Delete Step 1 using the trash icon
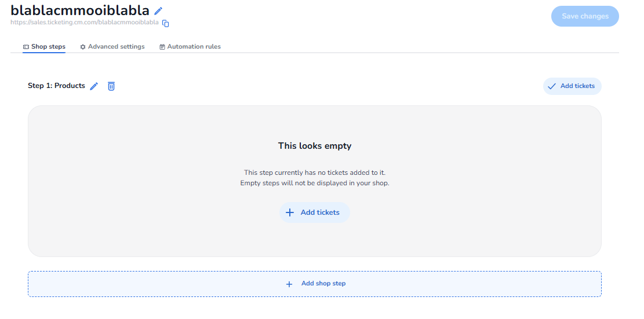644x319 pixels. (111, 86)
